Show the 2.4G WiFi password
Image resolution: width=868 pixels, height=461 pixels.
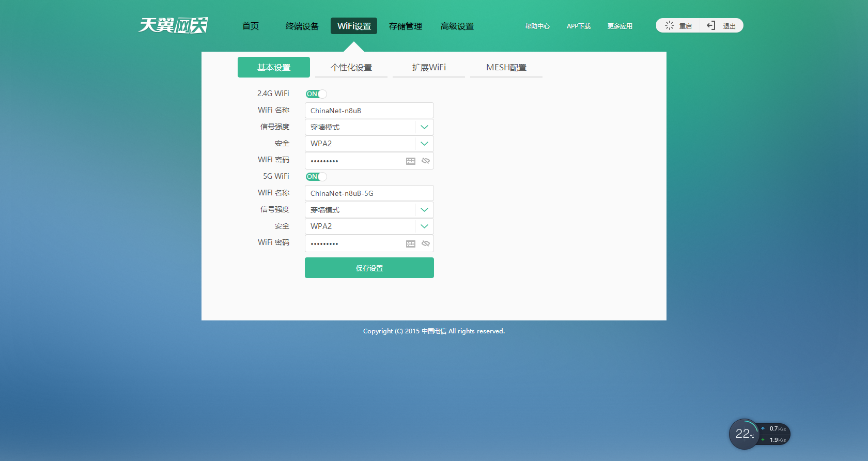click(x=426, y=161)
